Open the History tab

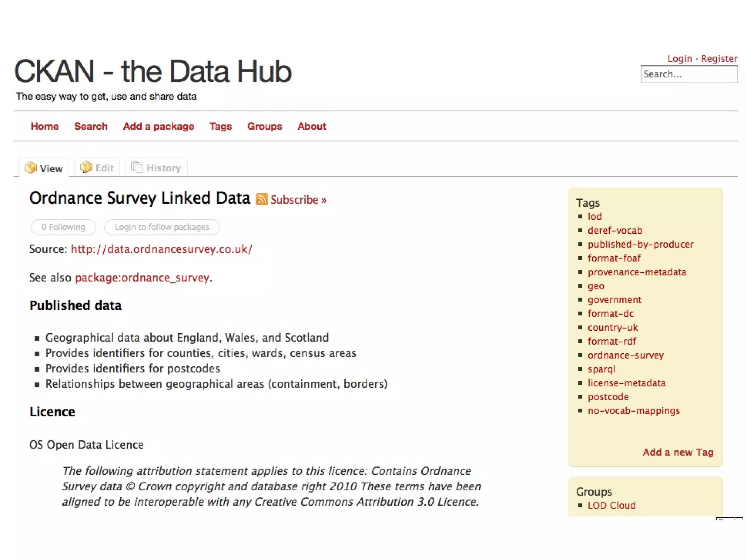156,168
